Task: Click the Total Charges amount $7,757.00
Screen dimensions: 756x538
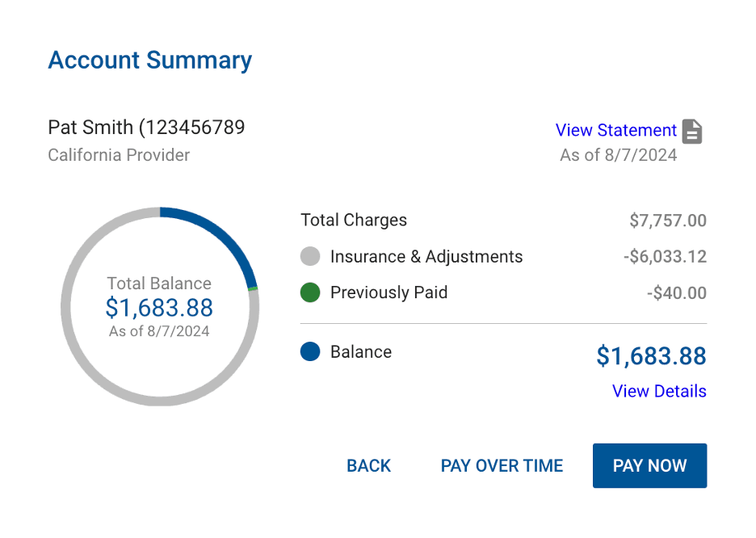Action: click(667, 220)
